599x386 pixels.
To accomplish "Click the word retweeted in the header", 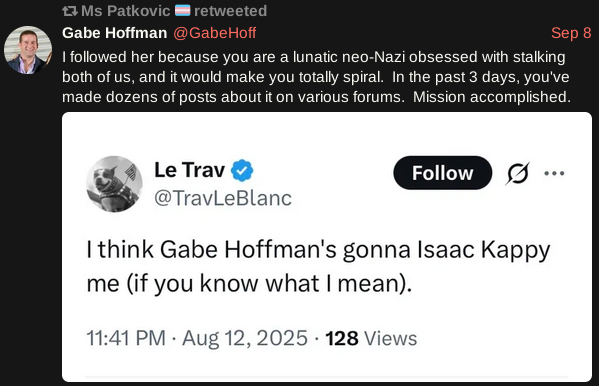I will (230, 11).
